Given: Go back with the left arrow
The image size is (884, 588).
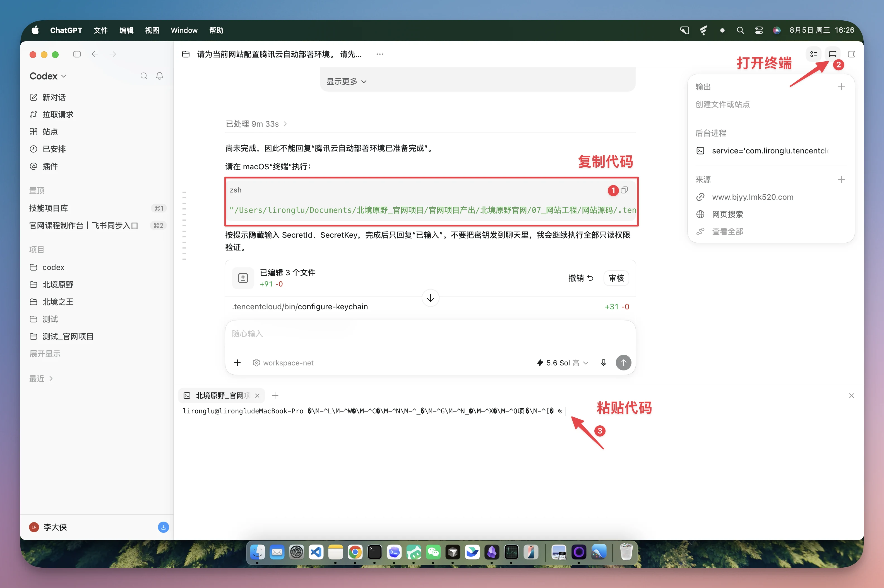Looking at the screenshot, I should point(95,54).
